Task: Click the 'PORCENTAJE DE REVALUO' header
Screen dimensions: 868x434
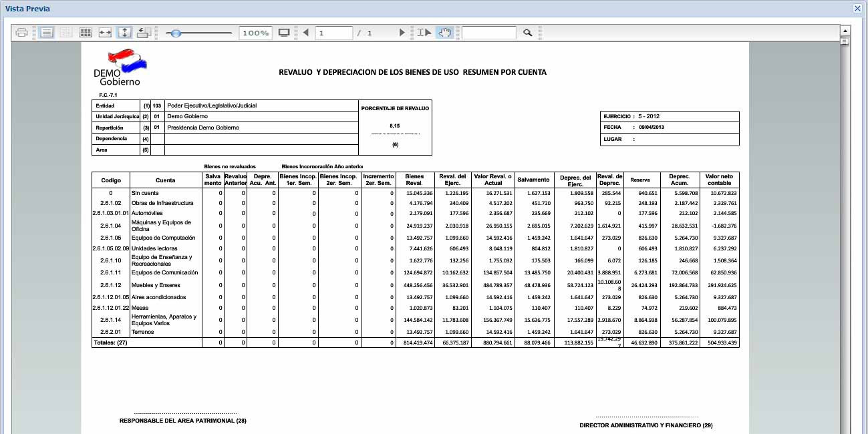Action: pyautogui.click(x=395, y=107)
